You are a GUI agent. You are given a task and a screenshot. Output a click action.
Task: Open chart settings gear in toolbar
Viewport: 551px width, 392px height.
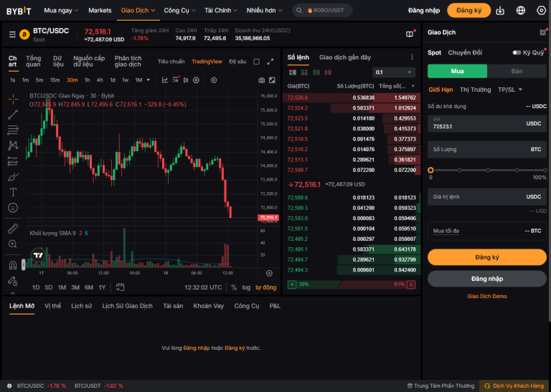coord(196,80)
